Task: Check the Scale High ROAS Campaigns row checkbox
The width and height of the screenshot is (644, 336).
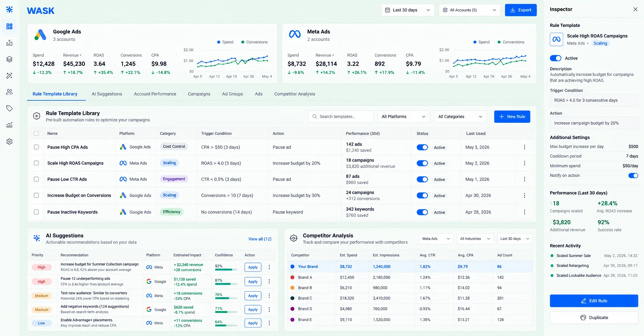Action: click(x=36, y=163)
